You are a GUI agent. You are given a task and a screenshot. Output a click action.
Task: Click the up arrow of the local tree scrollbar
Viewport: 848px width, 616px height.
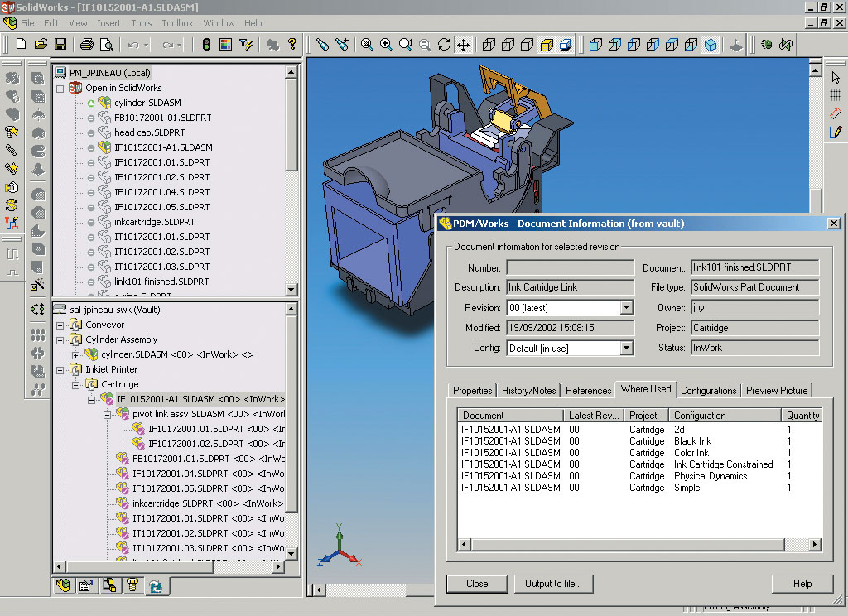coord(291,72)
